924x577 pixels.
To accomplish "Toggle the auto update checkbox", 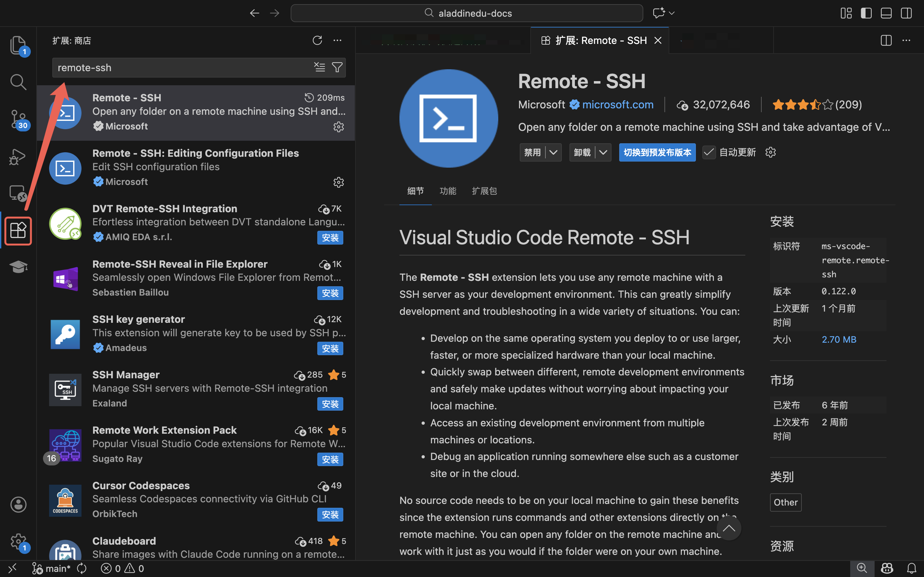I will coord(709,153).
